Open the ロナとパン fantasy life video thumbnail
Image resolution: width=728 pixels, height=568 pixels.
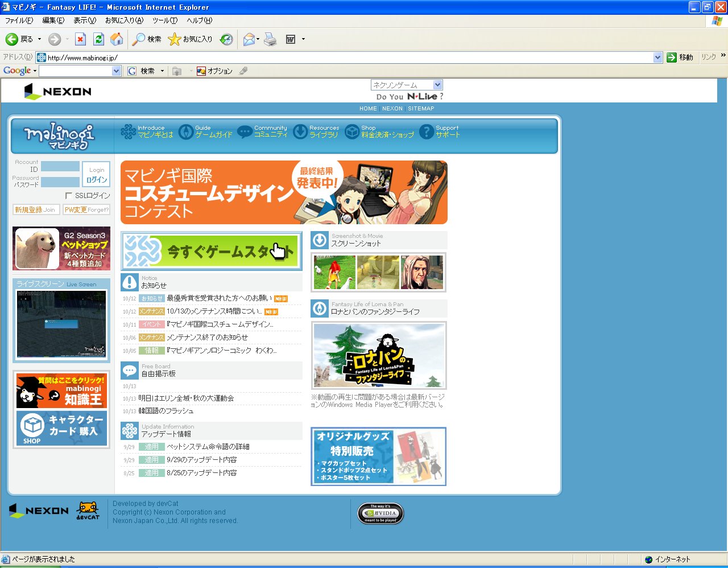(378, 355)
